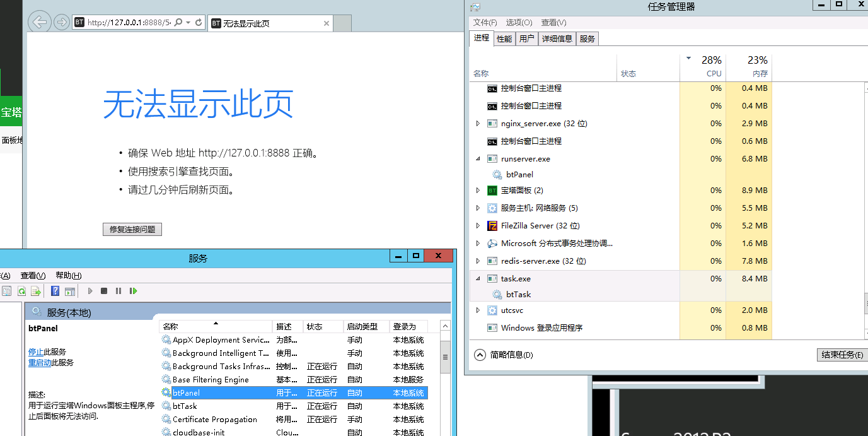
Task: Switch to the 服务 tab in Task Manager
Action: pyautogui.click(x=587, y=38)
